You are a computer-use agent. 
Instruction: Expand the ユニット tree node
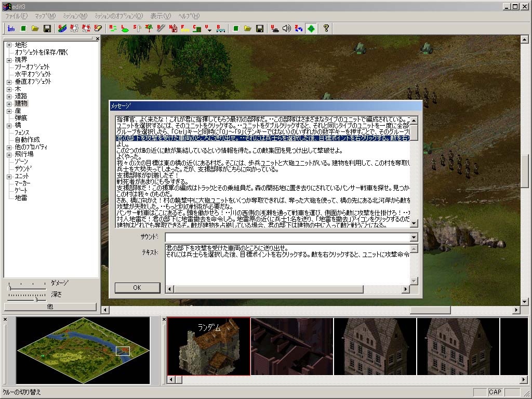(9, 177)
